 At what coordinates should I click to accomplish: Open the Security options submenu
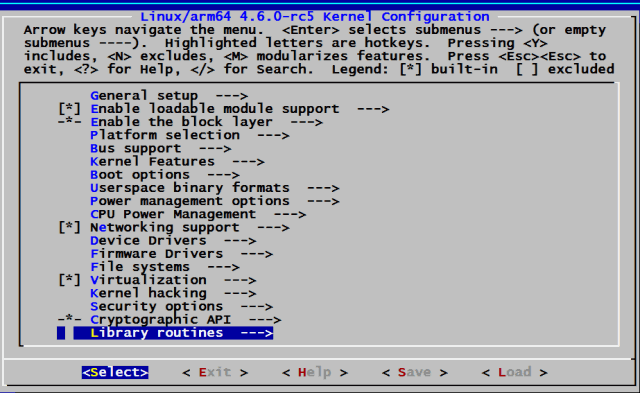pos(182,306)
